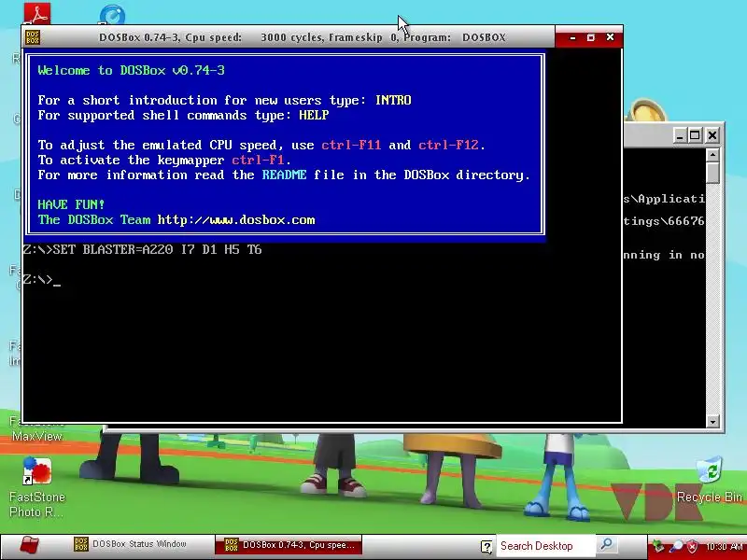Image resolution: width=747 pixels, height=560 pixels.
Task: Click the cyan README text
Action: (x=285, y=175)
